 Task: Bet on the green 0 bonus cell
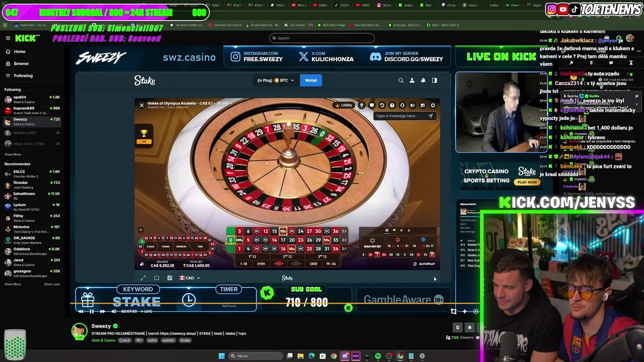[x=230, y=240]
